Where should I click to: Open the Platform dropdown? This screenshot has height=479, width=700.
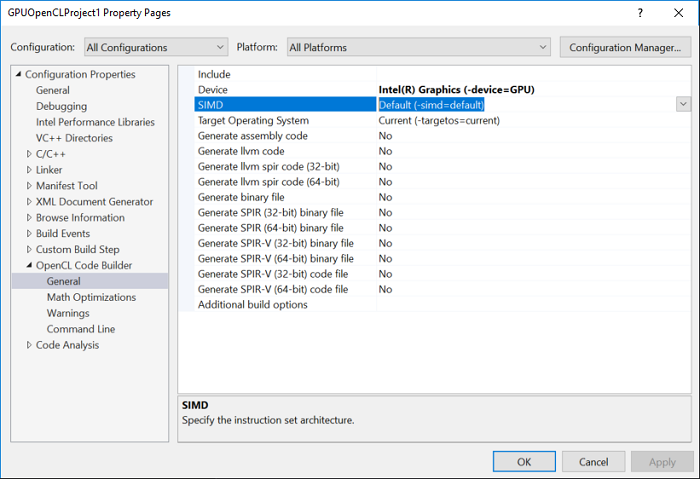pyautogui.click(x=418, y=47)
